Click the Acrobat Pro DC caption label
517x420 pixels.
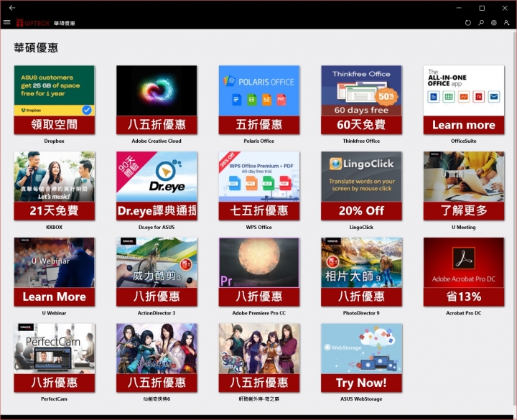tap(464, 313)
